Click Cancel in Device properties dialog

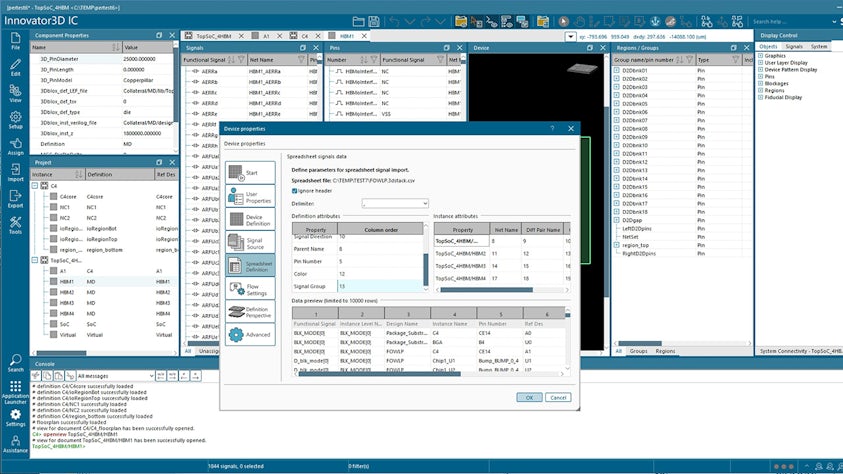(558, 398)
